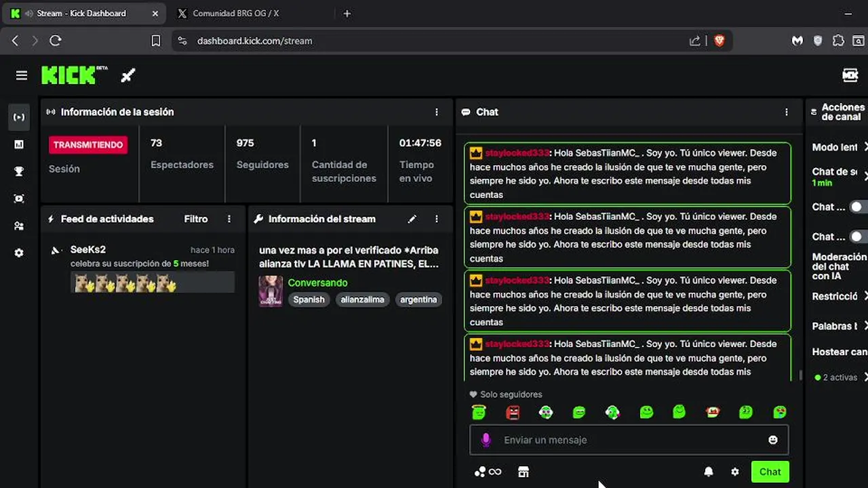Click the Enviar un mensaje field
This screenshot has width=868, height=488.
pyautogui.click(x=629, y=440)
